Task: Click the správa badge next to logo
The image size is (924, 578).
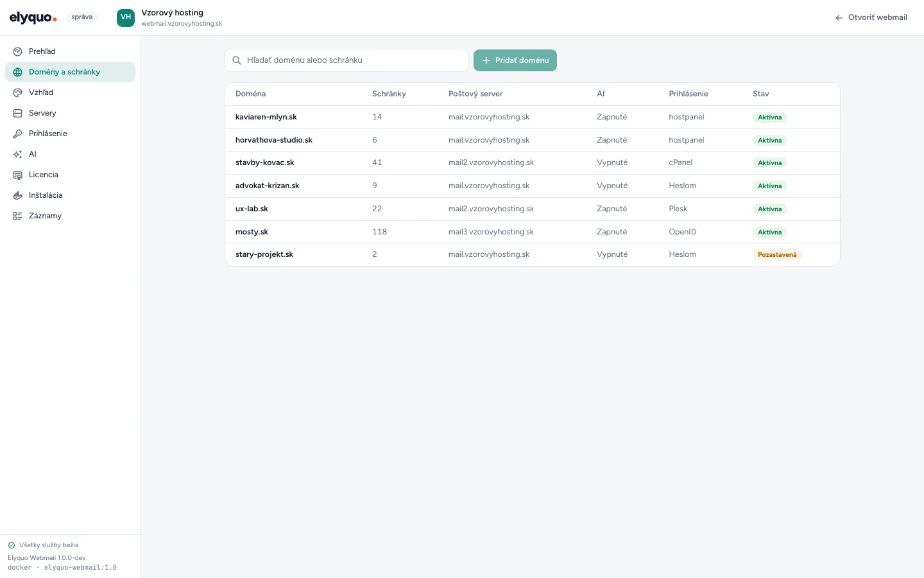Action: pyautogui.click(x=82, y=17)
